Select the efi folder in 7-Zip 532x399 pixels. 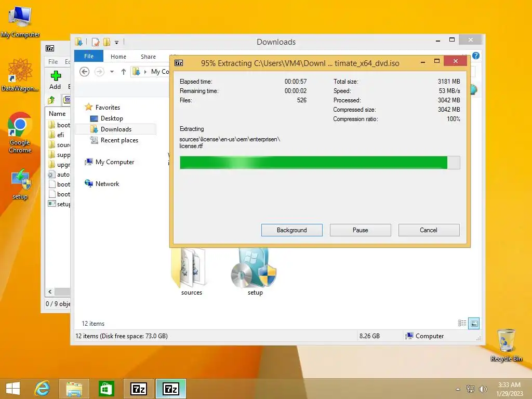pos(58,135)
